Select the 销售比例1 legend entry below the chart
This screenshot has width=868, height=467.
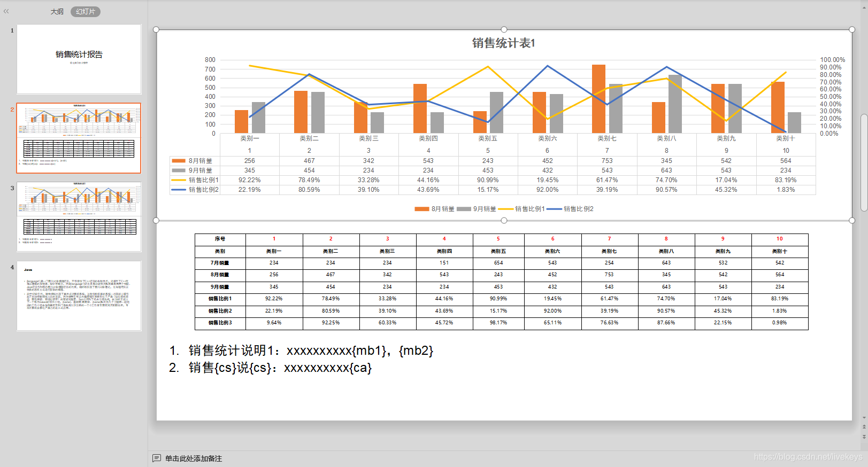point(521,209)
